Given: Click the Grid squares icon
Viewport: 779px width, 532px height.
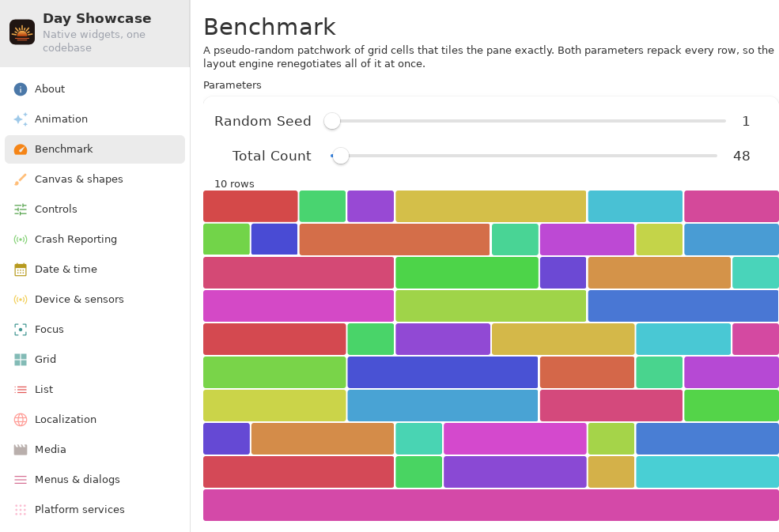Looking at the screenshot, I should [x=21, y=360].
